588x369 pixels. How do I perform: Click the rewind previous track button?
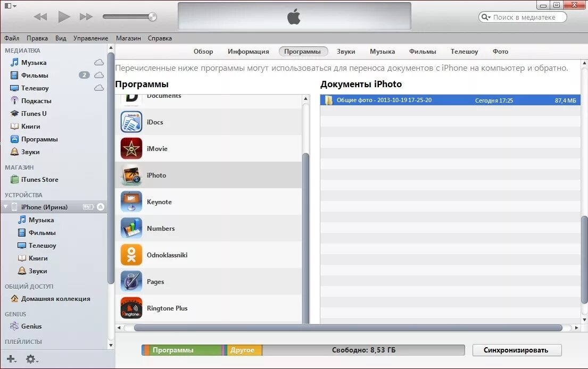(x=40, y=17)
